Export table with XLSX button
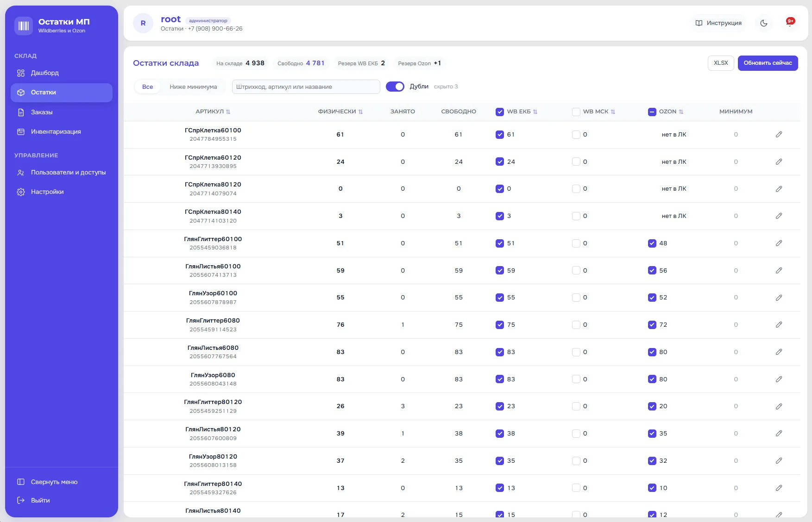Image resolution: width=812 pixels, height=522 pixels. coord(721,63)
